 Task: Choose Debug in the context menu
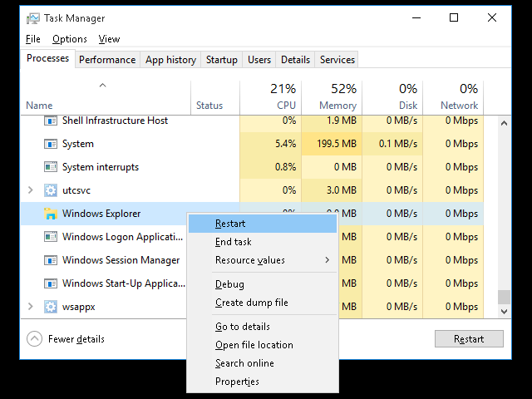coord(263,284)
